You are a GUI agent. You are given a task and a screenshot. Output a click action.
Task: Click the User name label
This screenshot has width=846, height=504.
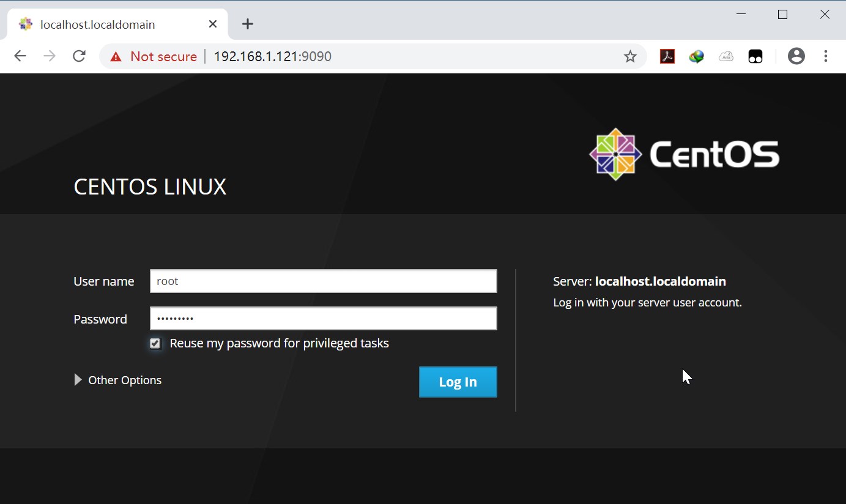[x=104, y=281]
